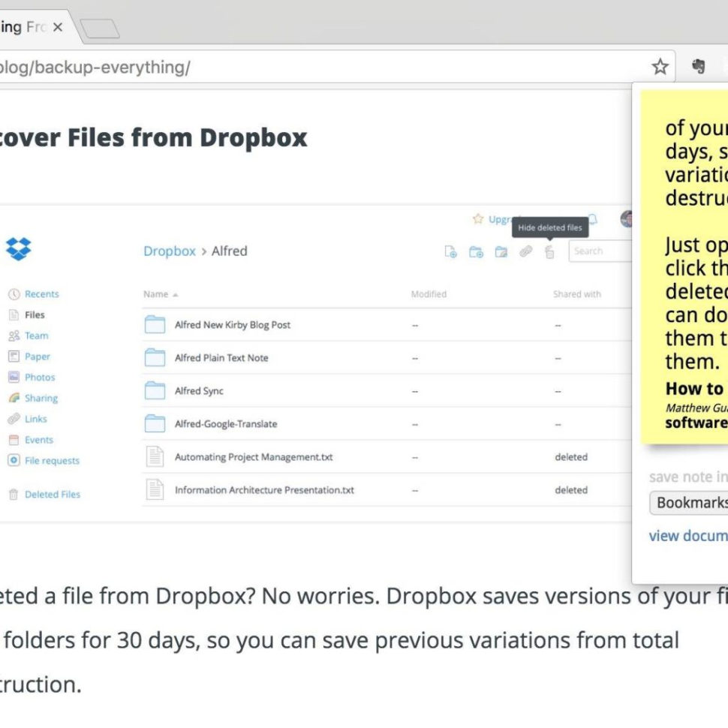728x728 pixels.
Task: Click the Deleted Files trash can icon
Action: pos(14,495)
